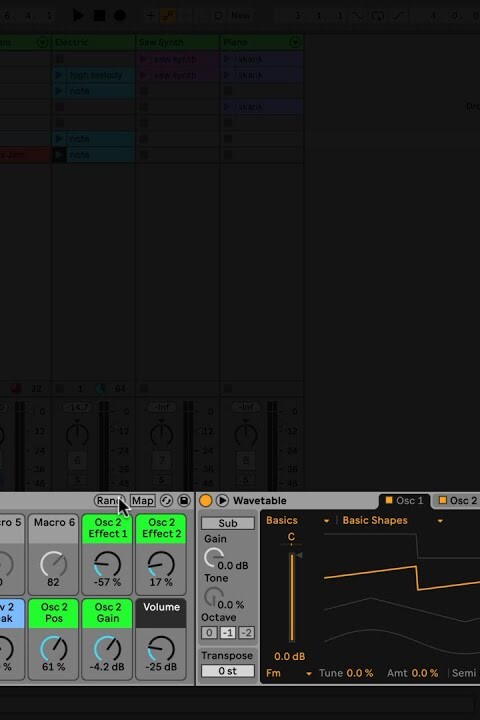This screenshot has width=480, height=720.
Task: Switch to the Osc 2 tab
Action: 457,501
